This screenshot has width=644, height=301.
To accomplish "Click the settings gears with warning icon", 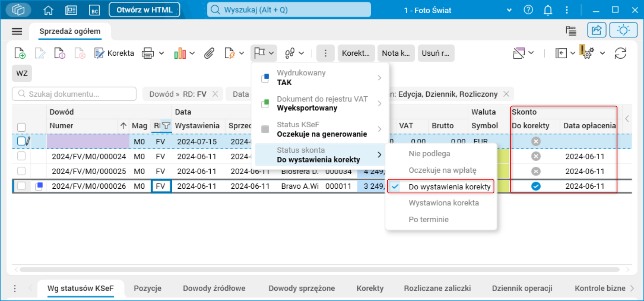I will 588,53.
